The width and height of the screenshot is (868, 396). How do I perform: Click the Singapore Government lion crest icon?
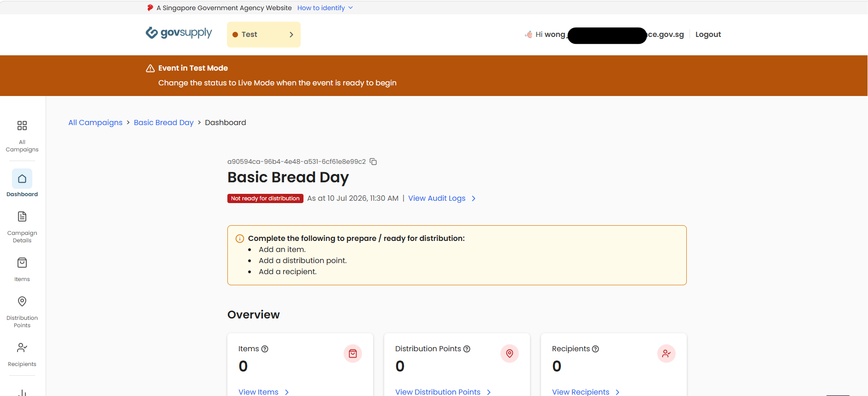pos(150,8)
